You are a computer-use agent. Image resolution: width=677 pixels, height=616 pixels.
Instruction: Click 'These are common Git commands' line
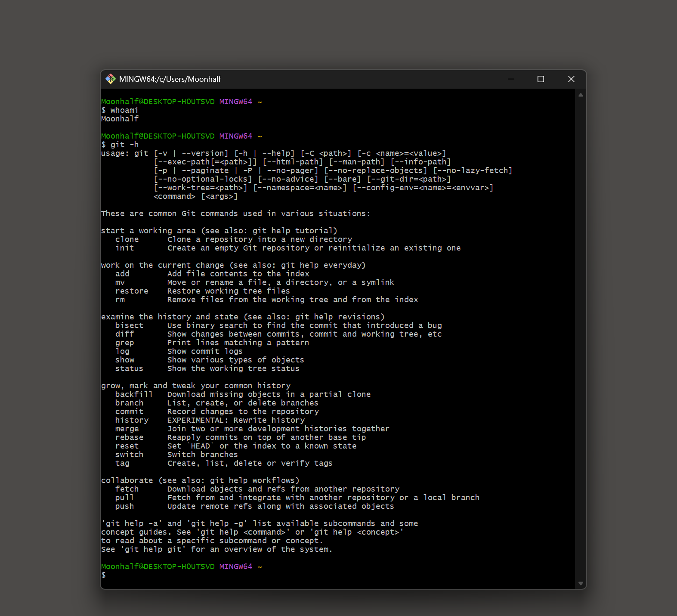tap(235, 214)
